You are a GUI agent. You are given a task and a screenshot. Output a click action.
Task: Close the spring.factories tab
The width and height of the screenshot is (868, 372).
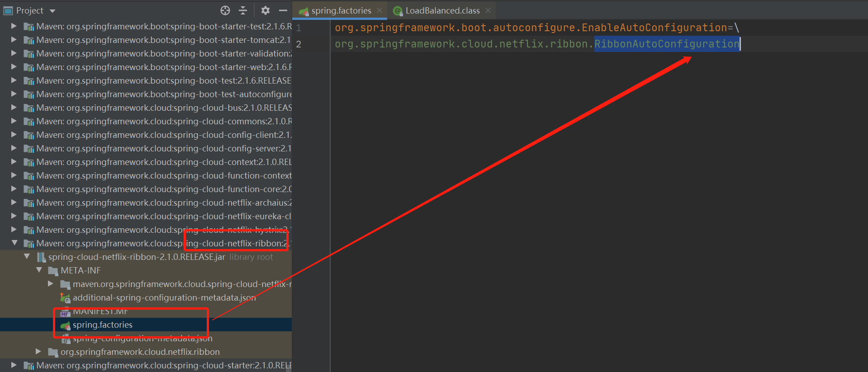click(379, 10)
